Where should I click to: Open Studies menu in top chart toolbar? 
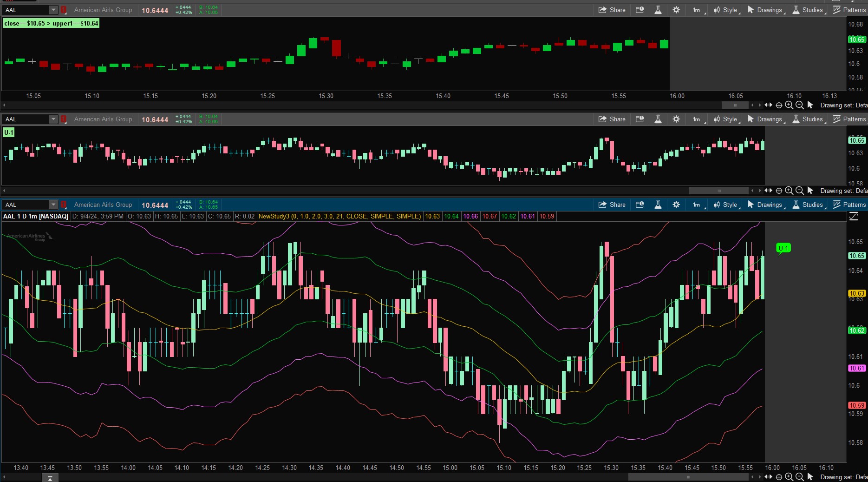click(809, 10)
